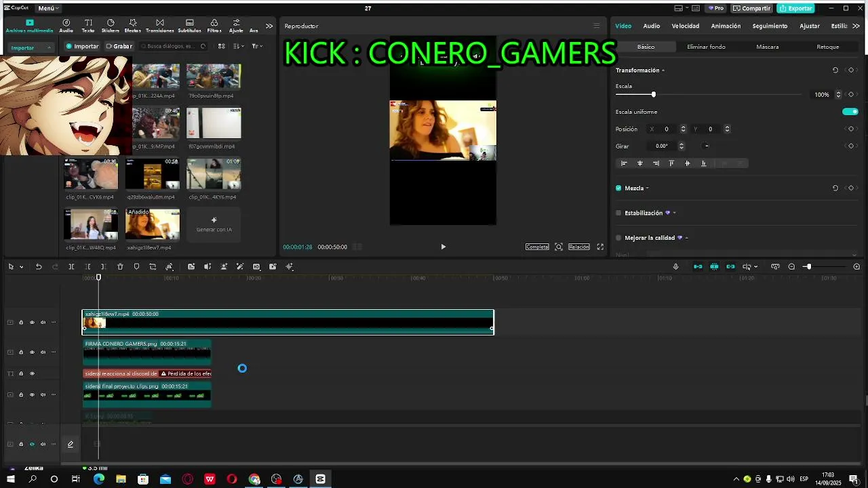868x488 pixels.
Task: Click the cover edit pencil in the timeline
Action: (70, 444)
